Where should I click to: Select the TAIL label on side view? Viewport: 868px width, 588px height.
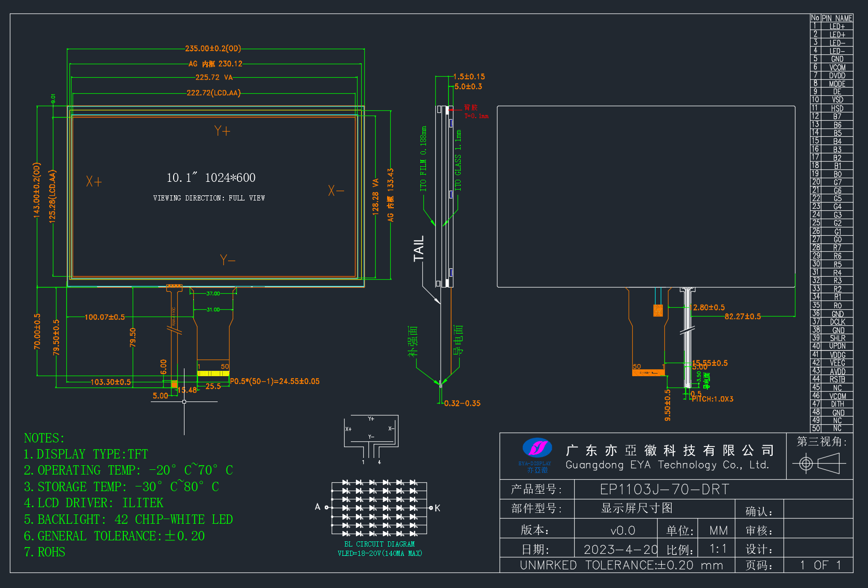pyautogui.click(x=419, y=248)
